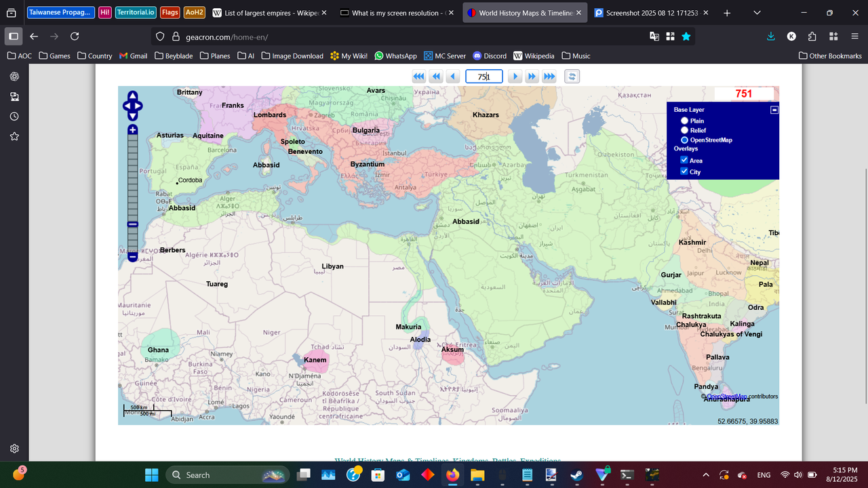Open a new browser tab
This screenshot has height=488, width=868.
pyautogui.click(x=727, y=13)
